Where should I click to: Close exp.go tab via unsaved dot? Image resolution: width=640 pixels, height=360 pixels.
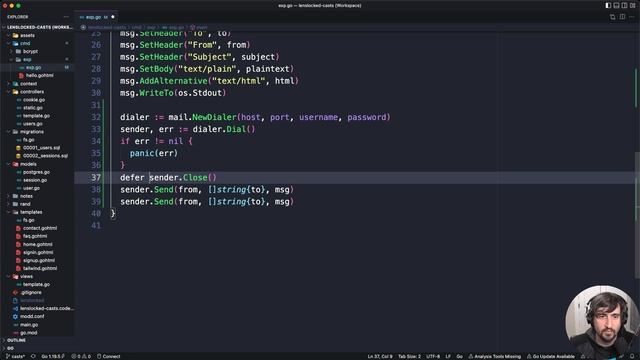pos(113,17)
